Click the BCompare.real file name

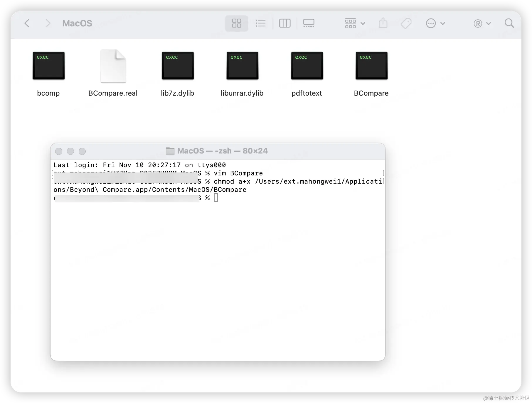pyautogui.click(x=113, y=93)
